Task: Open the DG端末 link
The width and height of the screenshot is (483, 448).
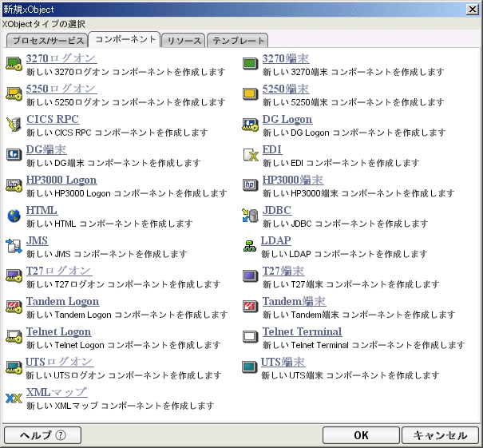Action: click(46, 149)
